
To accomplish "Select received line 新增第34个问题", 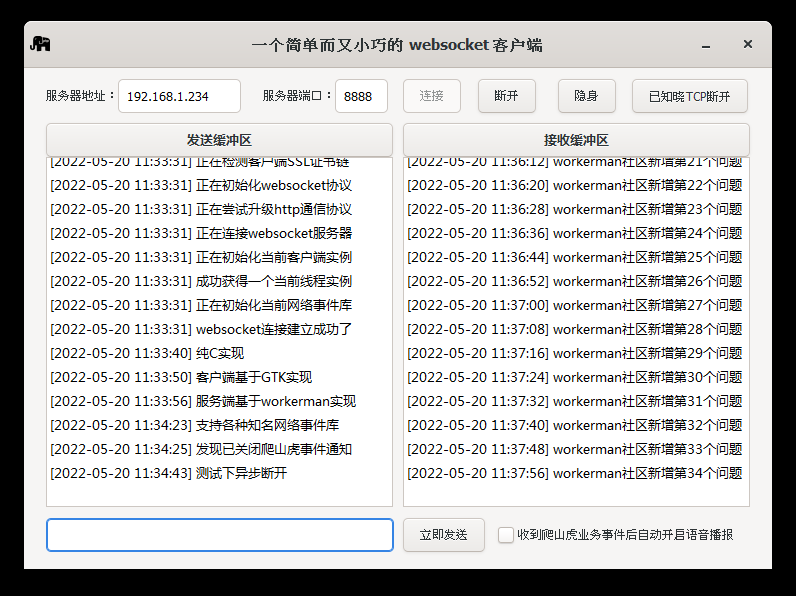I will pyautogui.click(x=575, y=474).
